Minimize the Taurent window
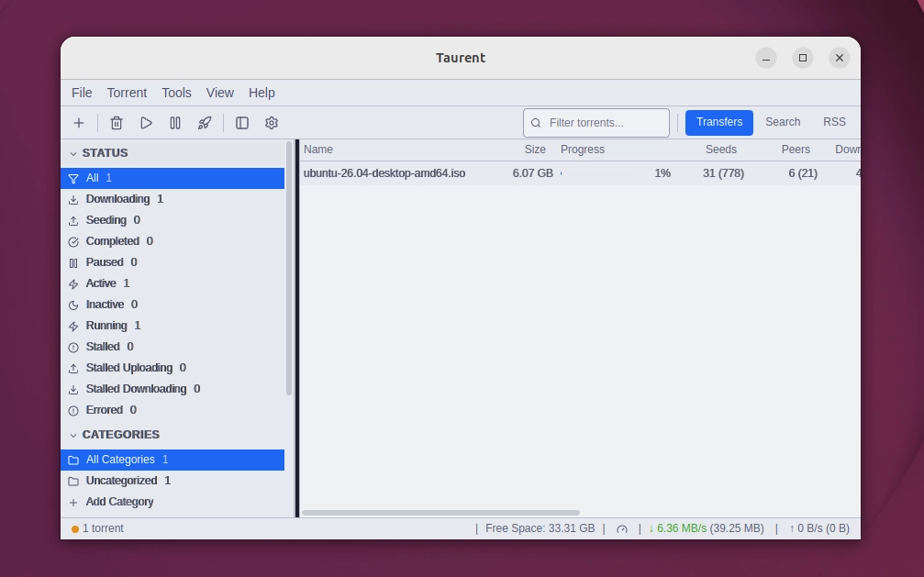The width and height of the screenshot is (924, 577). [x=766, y=58]
